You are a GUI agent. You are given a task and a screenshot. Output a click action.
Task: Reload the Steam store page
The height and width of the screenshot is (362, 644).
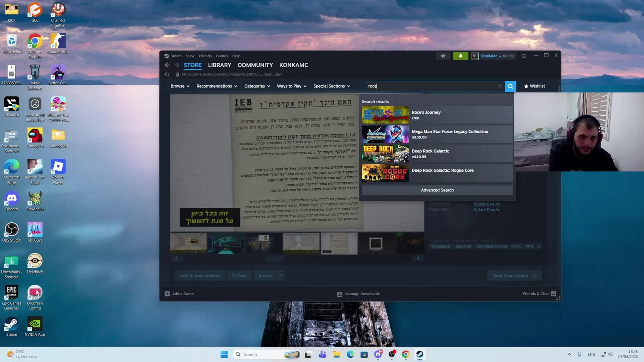[x=167, y=74]
